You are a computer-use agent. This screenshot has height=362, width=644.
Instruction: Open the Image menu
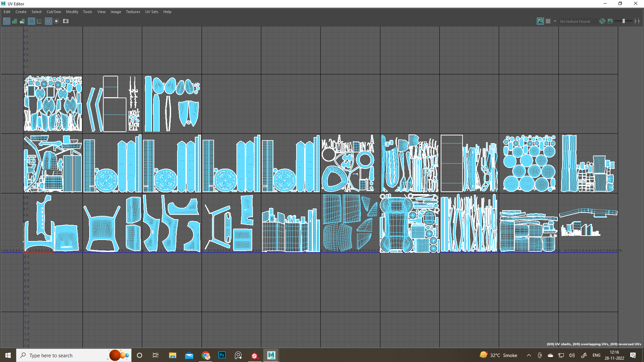coord(116,12)
